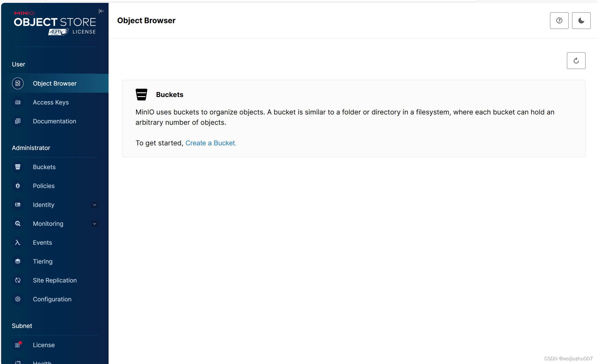Click the Access Keys icon
The width and height of the screenshot is (597, 364).
click(x=18, y=102)
